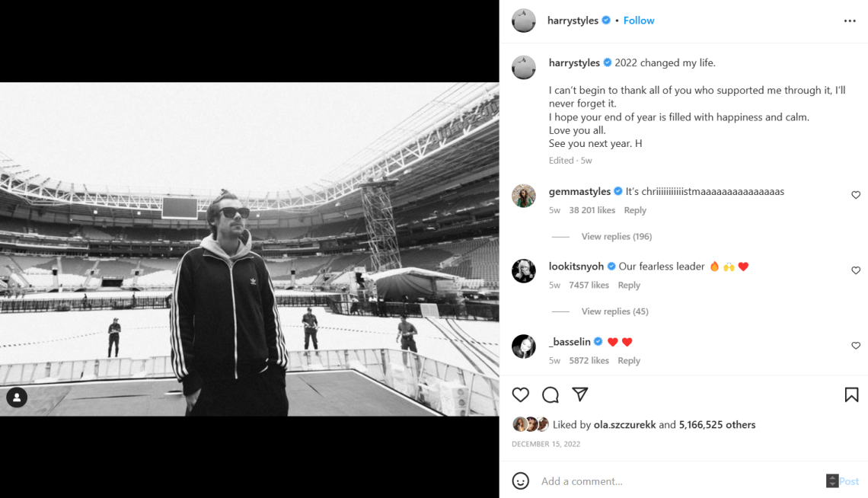Like lookitsnyoh's comment

(856, 270)
